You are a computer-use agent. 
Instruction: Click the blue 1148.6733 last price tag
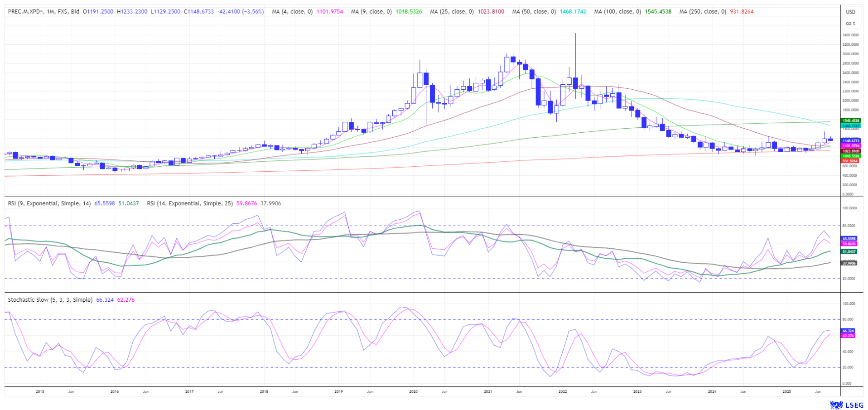point(850,141)
